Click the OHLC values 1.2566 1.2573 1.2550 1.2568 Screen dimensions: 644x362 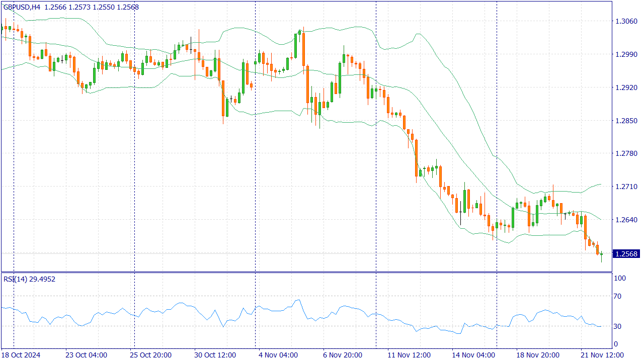click(x=92, y=7)
